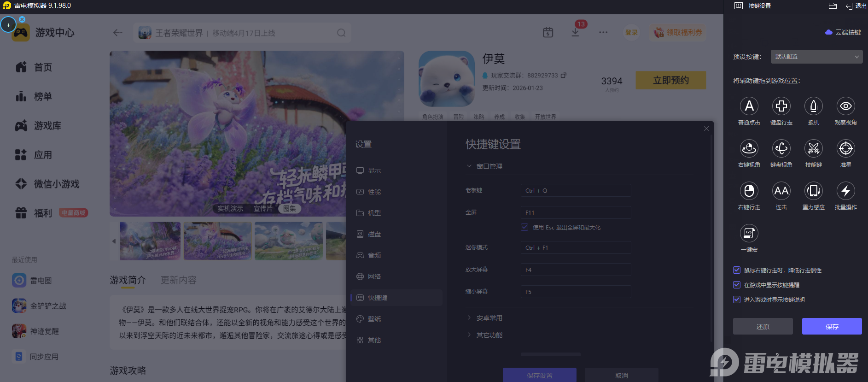Image resolution: width=868 pixels, height=382 pixels.
Task: Select the 普通点击 tap key icon
Action: [749, 106]
